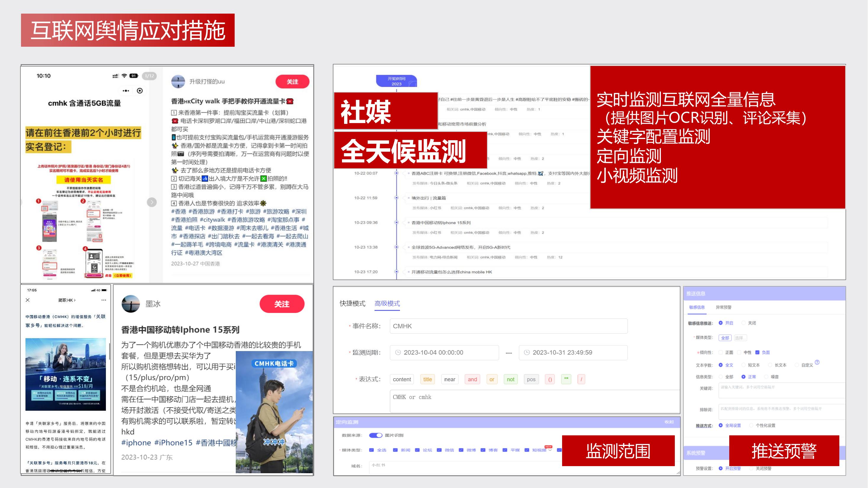
Task: Insert the or expression operator
Action: (x=492, y=379)
